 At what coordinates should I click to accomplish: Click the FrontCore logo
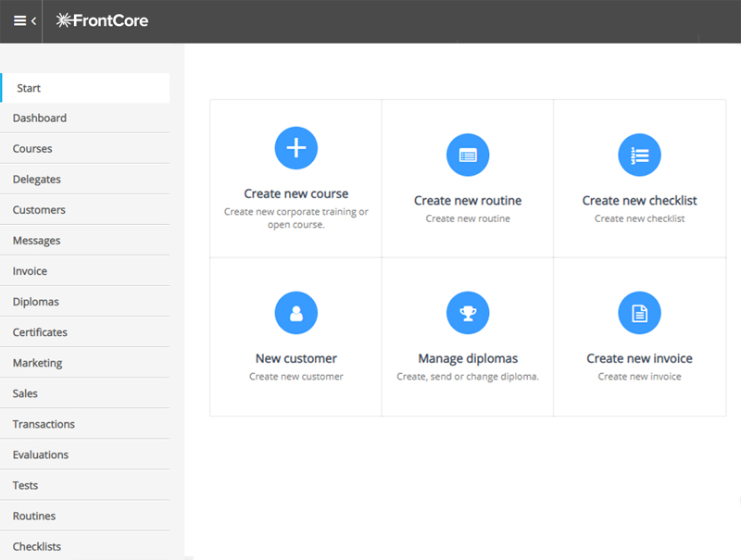pyautogui.click(x=102, y=20)
